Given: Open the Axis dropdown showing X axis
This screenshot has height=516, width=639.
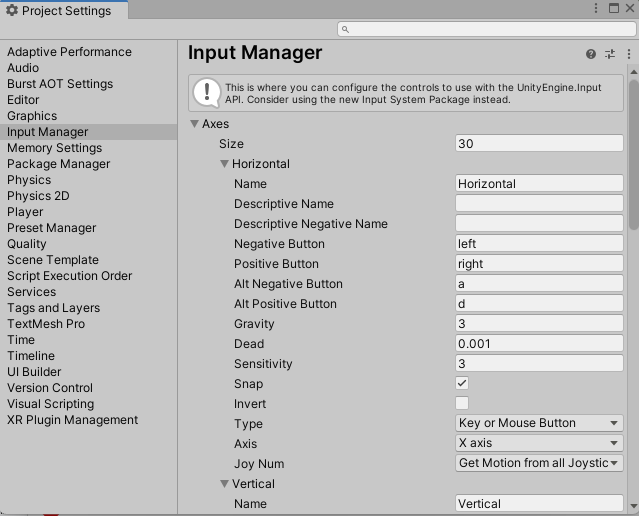Looking at the screenshot, I should (x=539, y=443).
